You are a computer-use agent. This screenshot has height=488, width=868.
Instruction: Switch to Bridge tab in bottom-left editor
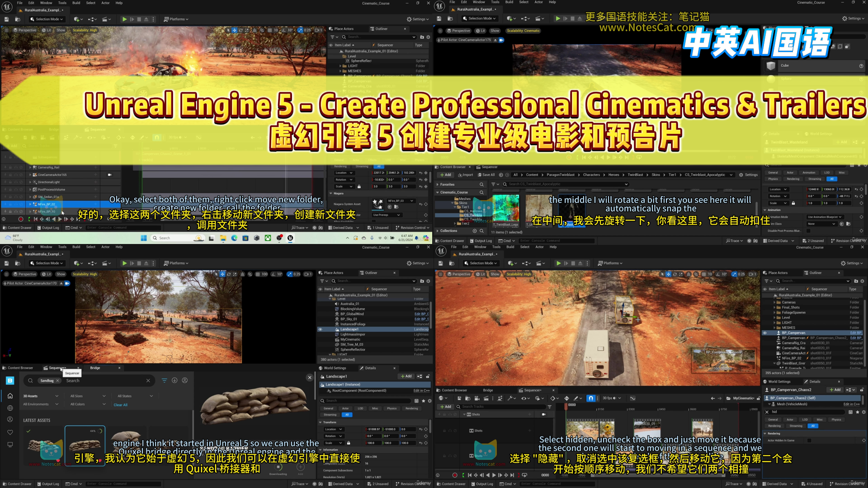click(95, 368)
